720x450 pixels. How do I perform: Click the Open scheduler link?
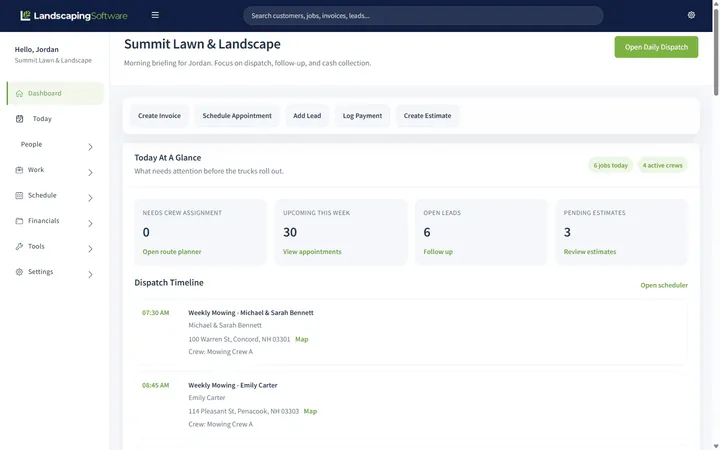[x=664, y=285]
